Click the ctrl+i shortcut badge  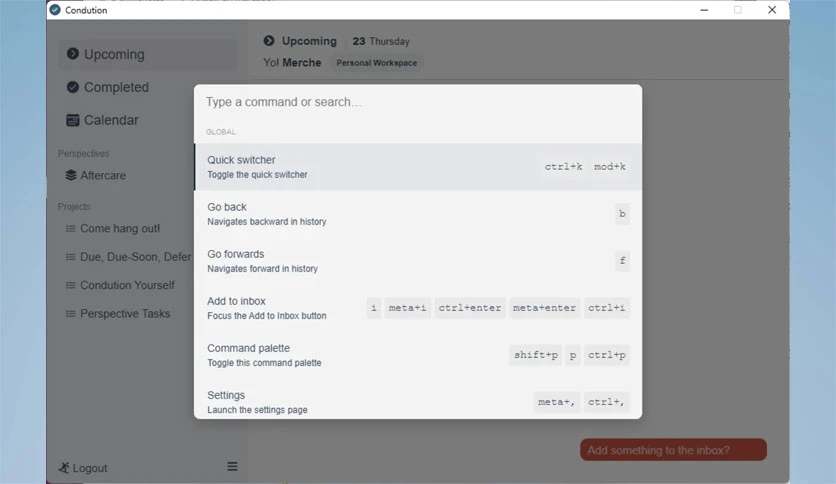tap(607, 308)
